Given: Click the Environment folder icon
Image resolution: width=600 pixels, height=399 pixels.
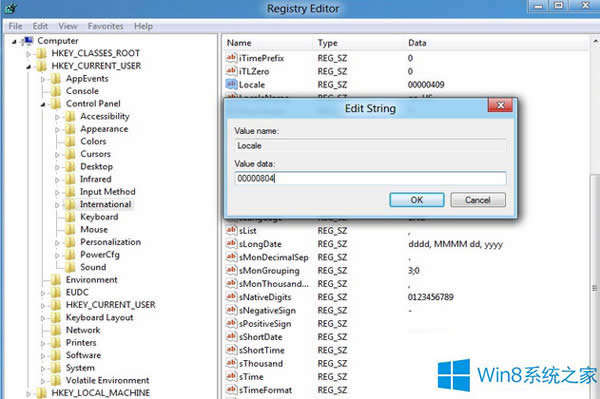Looking at the screenshot, I should tap(56, 280).
